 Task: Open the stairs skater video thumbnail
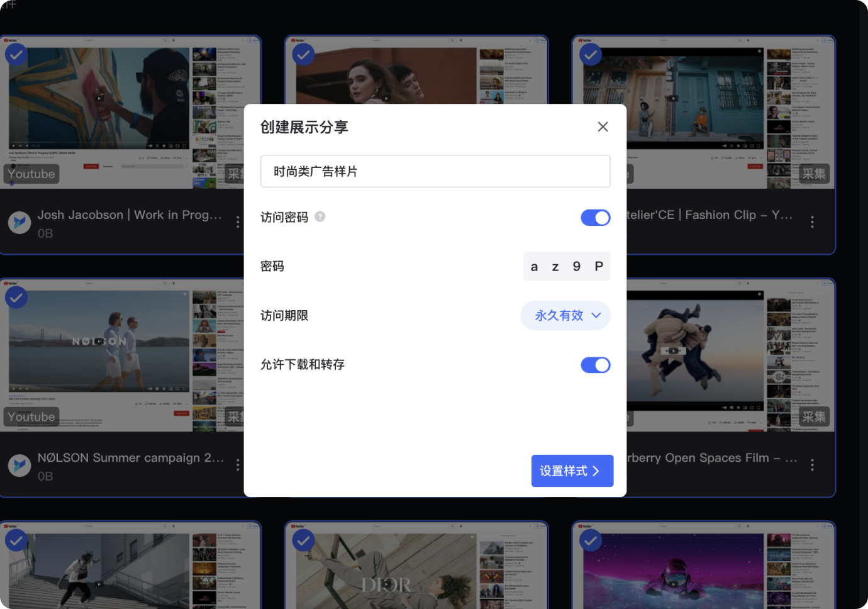click(x=130, y=565)
